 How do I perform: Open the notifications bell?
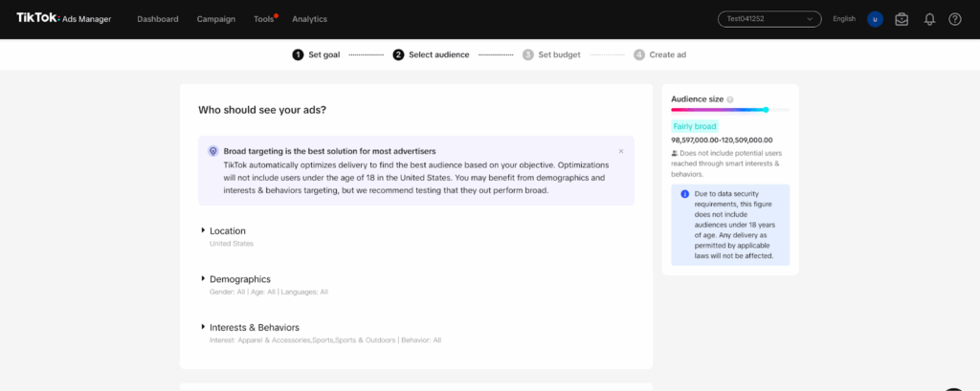coord(928,19)
